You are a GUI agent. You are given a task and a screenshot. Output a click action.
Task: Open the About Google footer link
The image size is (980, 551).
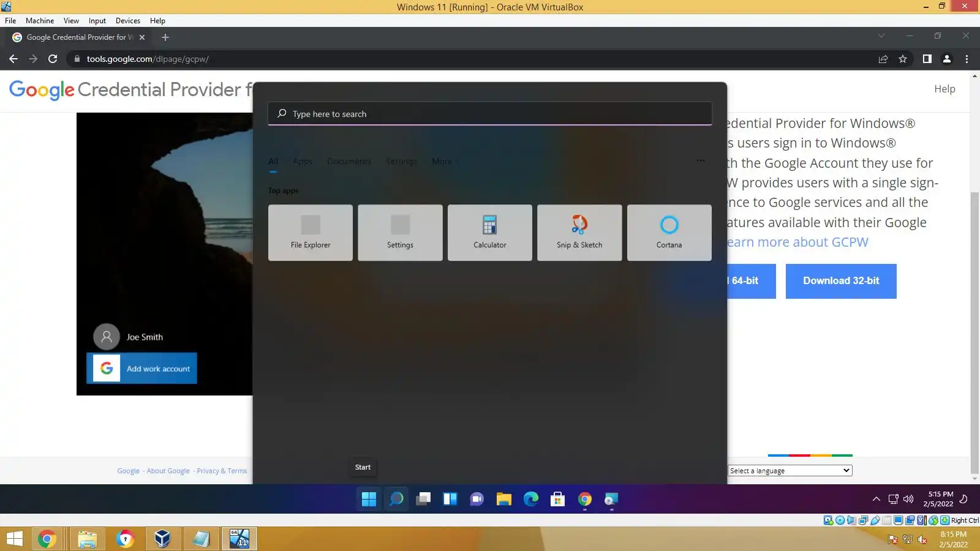pos(168,471)
